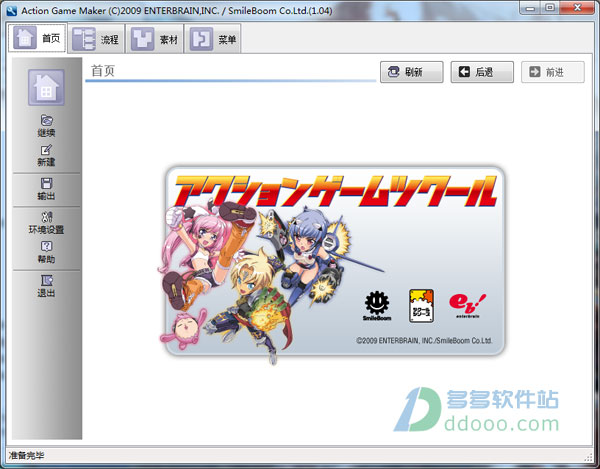Open the 帮助 help item

pos(46,252)
